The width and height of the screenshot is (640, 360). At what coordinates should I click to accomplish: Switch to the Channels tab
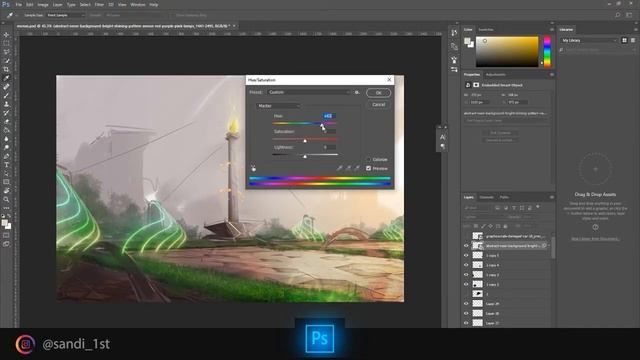pyautogui.click(x=486, y=197)
